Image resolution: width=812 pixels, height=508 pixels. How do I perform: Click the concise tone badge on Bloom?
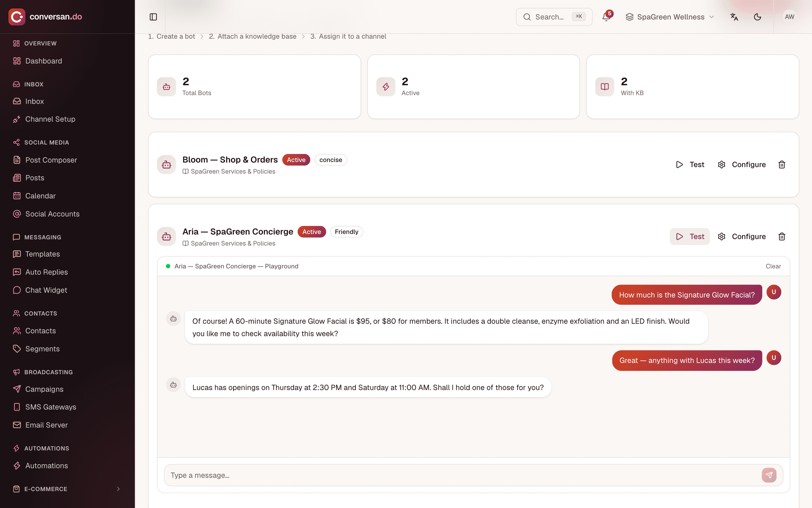(x=330, y=160)
